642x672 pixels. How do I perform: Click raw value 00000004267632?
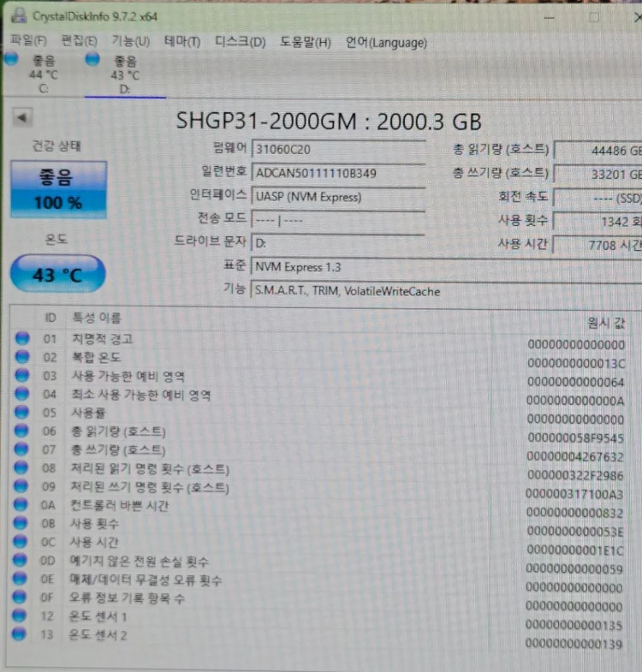(575, 457)
